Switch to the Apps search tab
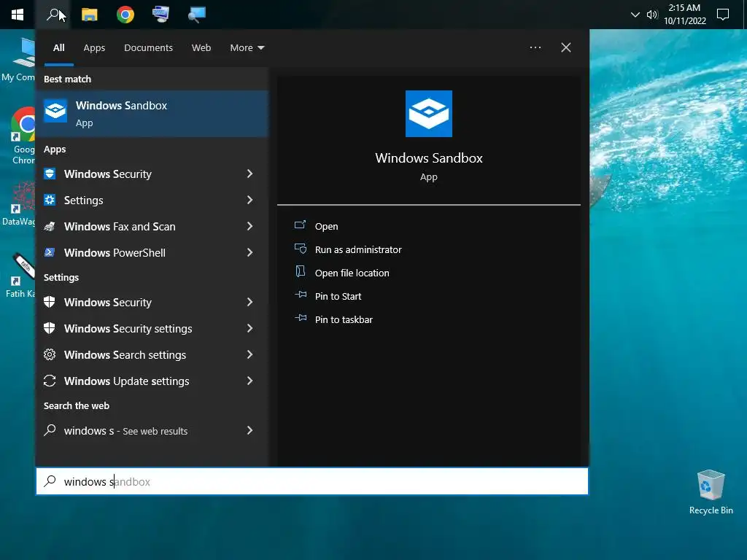This screenshot has width=747, height=560. click(x=94, y=47)
